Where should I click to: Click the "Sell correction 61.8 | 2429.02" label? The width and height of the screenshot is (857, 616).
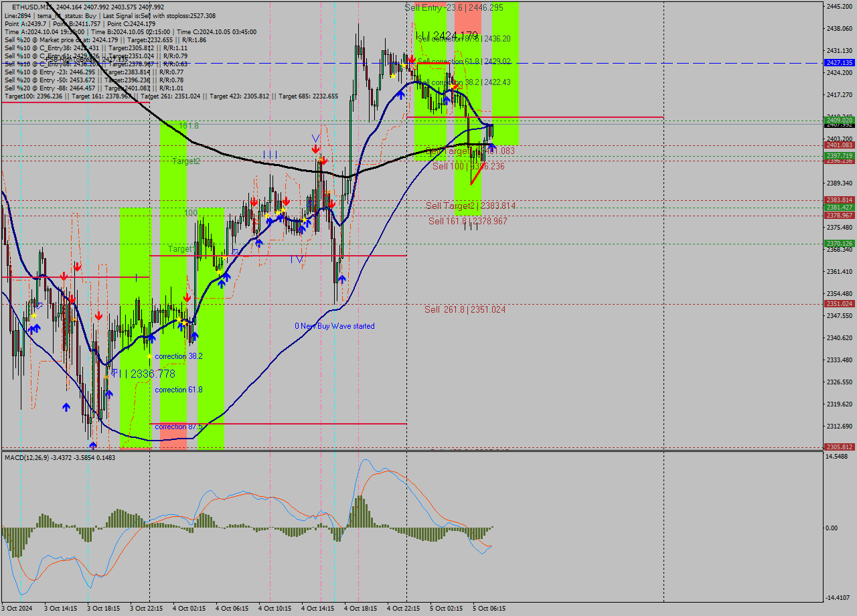click(x=464, y=61)
